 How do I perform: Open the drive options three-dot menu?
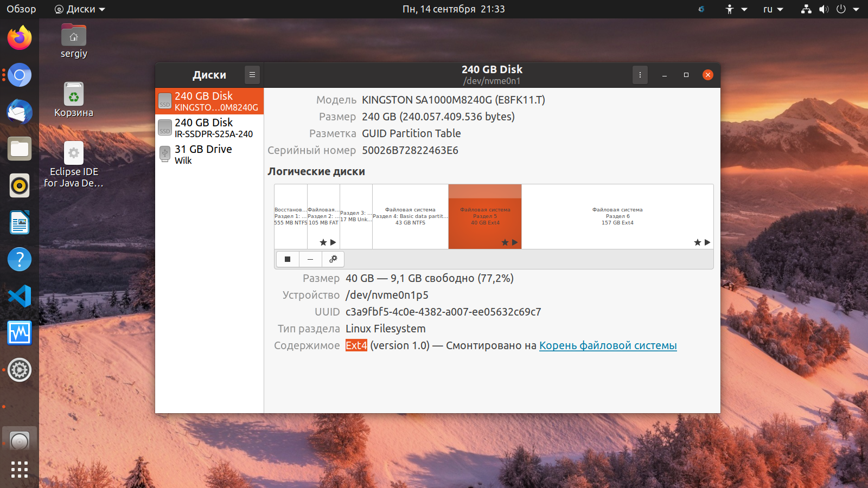(640, 75)
